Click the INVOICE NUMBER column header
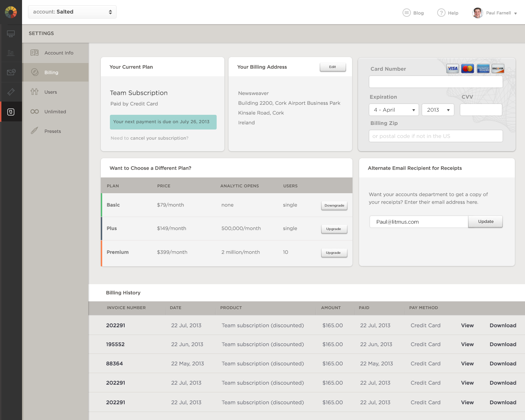Image resolution: width=525 pixels, height=420 pixels. [x=126, y=308]
